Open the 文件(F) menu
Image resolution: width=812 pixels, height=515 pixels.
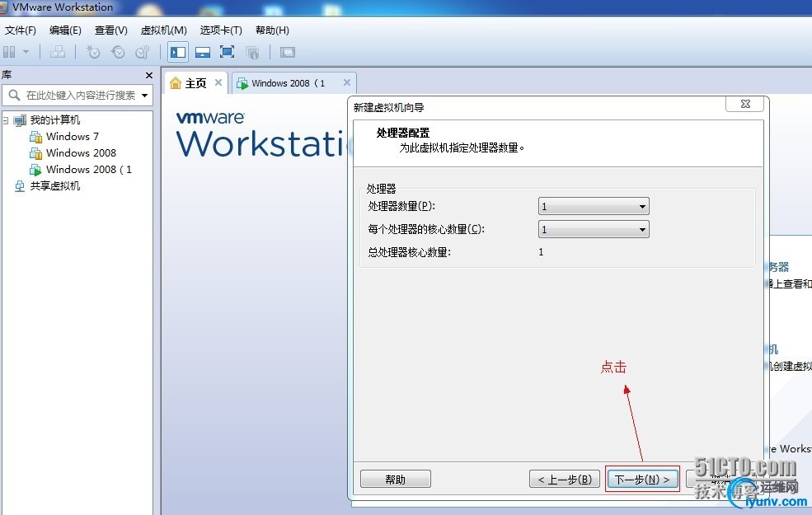pyautogui.click(x=20, y=30)
